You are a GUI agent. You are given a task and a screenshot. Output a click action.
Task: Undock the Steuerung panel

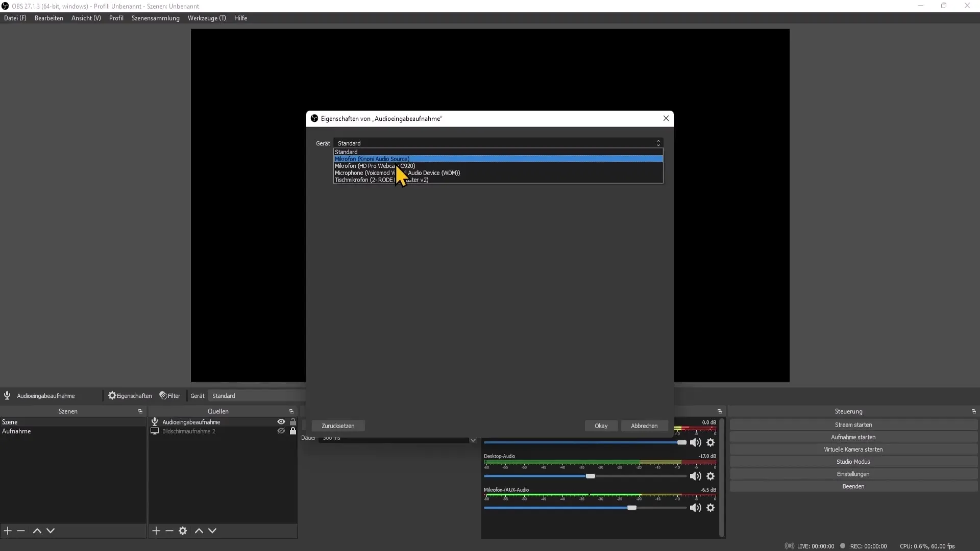pyautogui.click(x=973, y=411)
